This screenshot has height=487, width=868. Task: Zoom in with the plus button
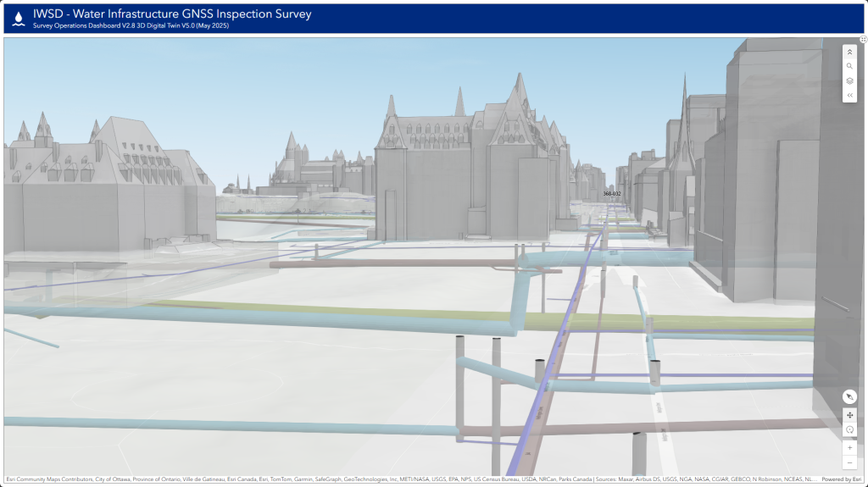[x=849, y=447]
